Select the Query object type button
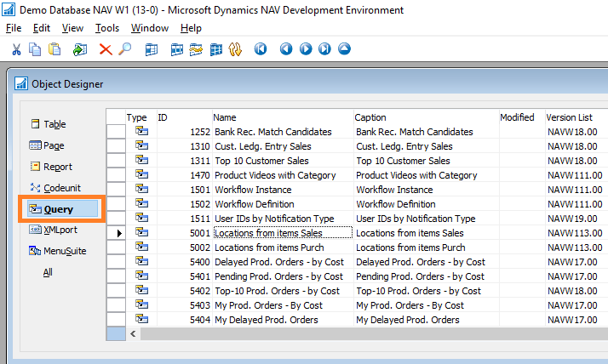The width and height of the screenshot is (608, 364). 62,209
